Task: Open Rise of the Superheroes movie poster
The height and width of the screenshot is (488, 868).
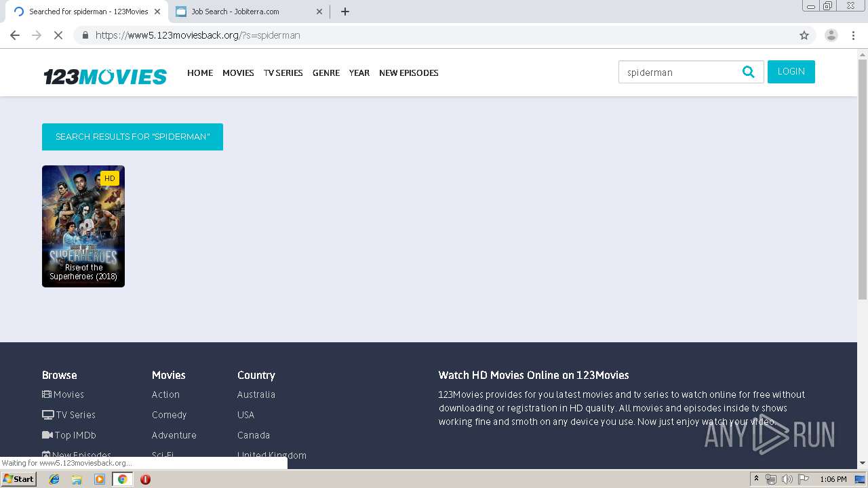Action: 83,226
